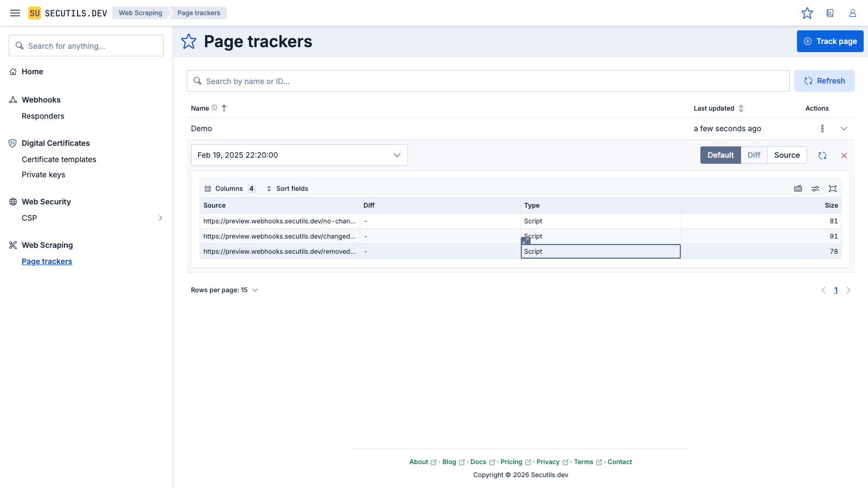Expand the CSP section in the sidebar
This screenshot has width=868, height=488.
click(x=160, y=217)
